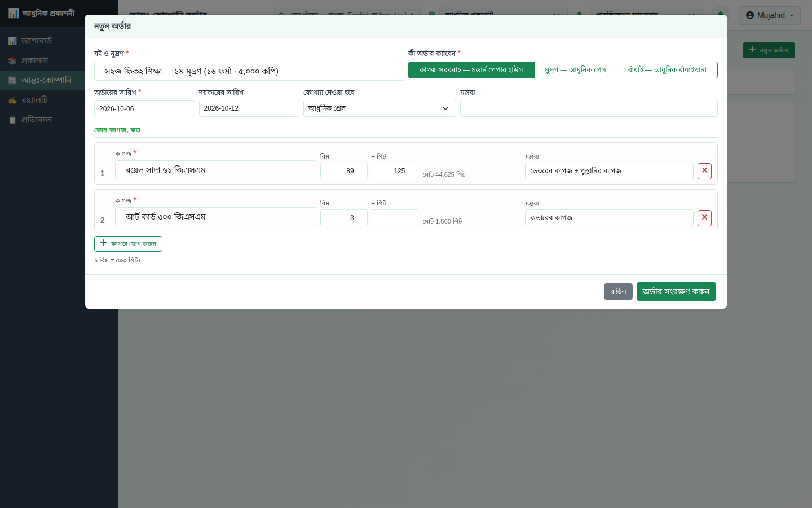Click the রিম field containing 89
Image resolution: width=812 pixels, height=508 pixels.
coord(344,171)
